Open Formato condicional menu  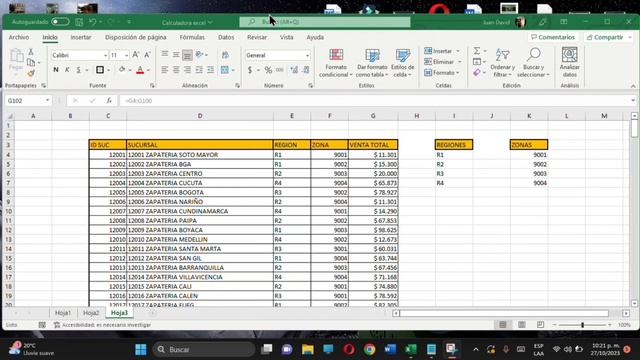(x=336, y=63)
